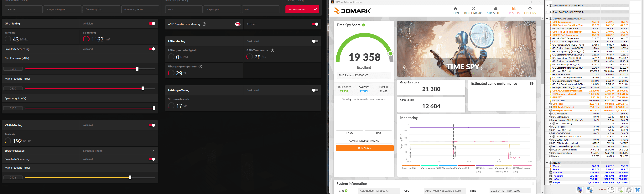Open RESULTS tab in 3DMark
This screenshot has width=644, height=194.
pyautogui.click(x=514, y=11)
